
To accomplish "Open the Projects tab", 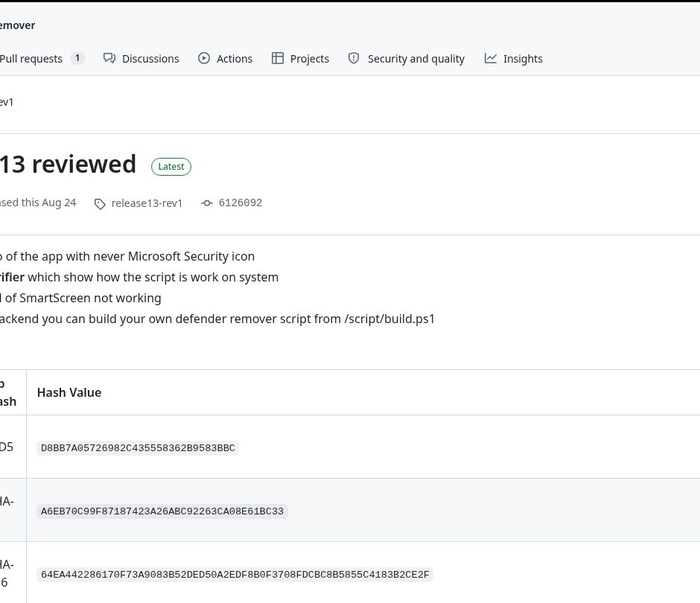I will pos(300,59).
